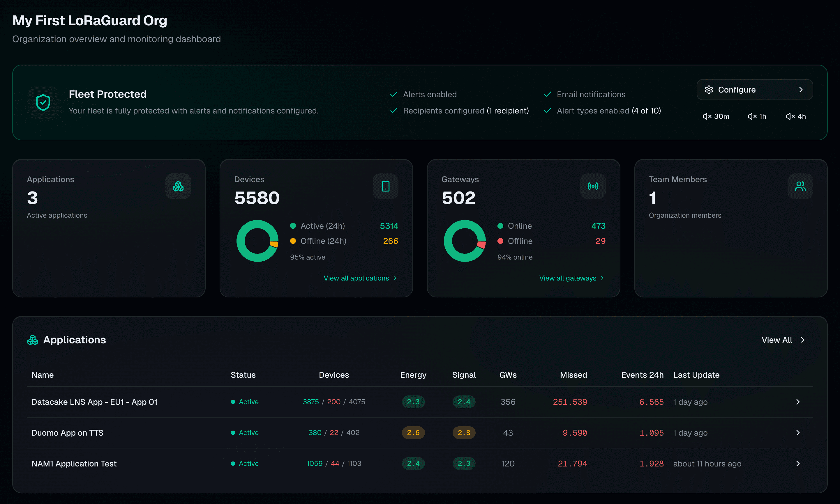Mute alerts for 30 minutes
Image resolution: width=840 pixels, height=504 pixels.
716,116
